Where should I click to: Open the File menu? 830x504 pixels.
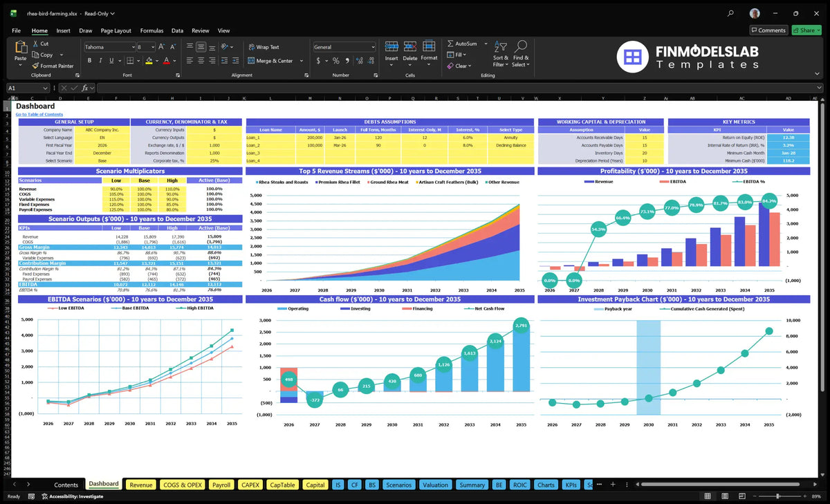[x=16, y=30]
